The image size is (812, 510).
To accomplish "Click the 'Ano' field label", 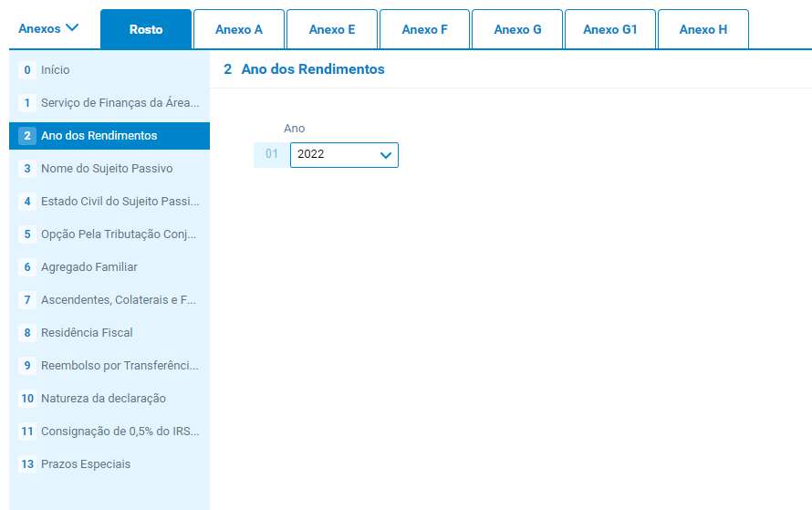I will (x=294, y=129).
